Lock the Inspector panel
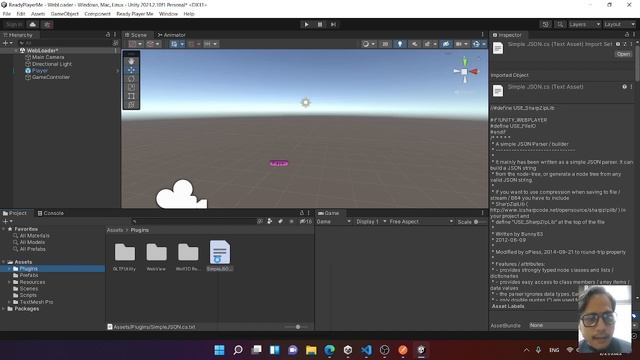 click(x=627, y=35)
